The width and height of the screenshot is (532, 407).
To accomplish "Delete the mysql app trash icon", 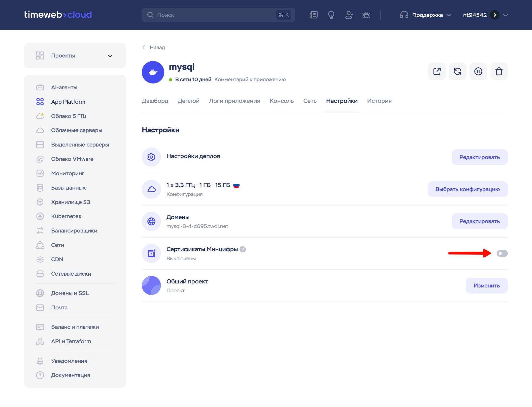I will pos(499,71).
